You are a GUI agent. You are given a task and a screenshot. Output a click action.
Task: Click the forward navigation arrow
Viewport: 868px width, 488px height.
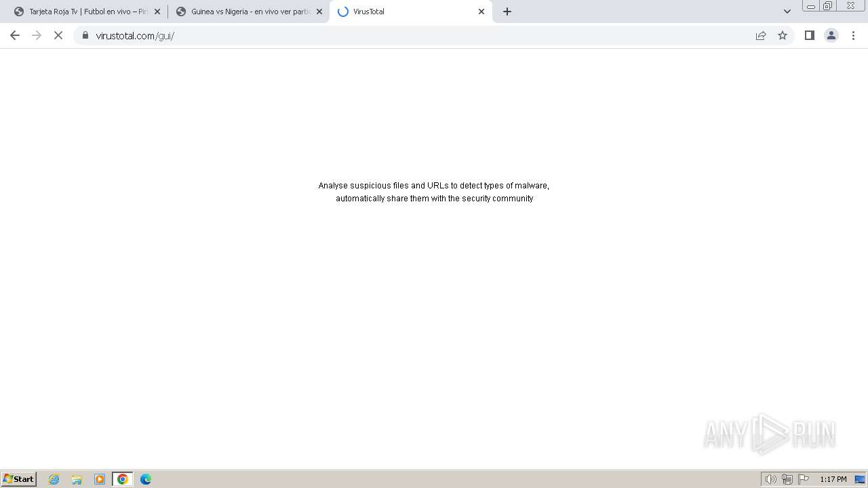tap(37, 35)
